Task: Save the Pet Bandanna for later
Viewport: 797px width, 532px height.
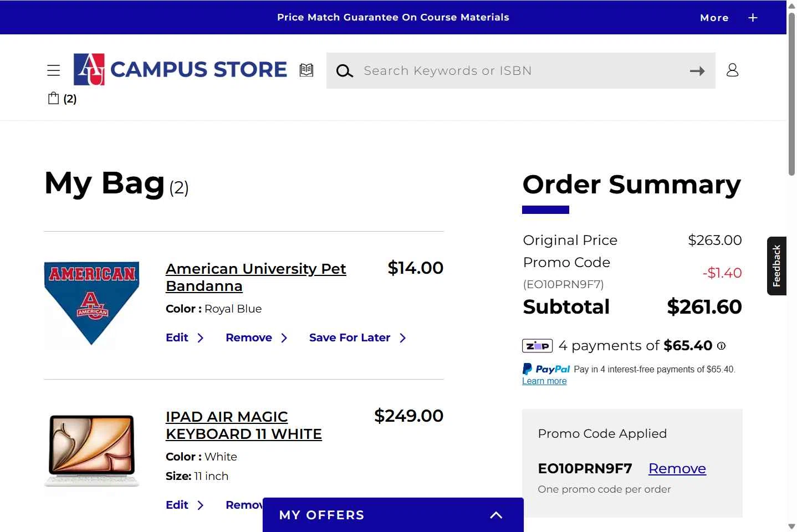Action: 357,337
